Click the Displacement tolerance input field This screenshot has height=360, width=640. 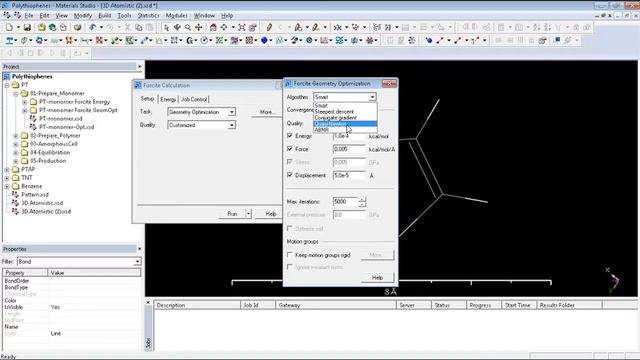click(349, 175)
